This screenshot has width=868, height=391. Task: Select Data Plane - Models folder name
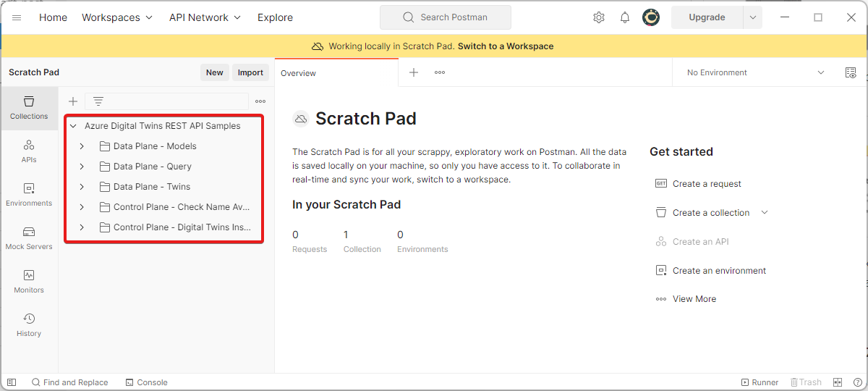(x=155, y=146)
